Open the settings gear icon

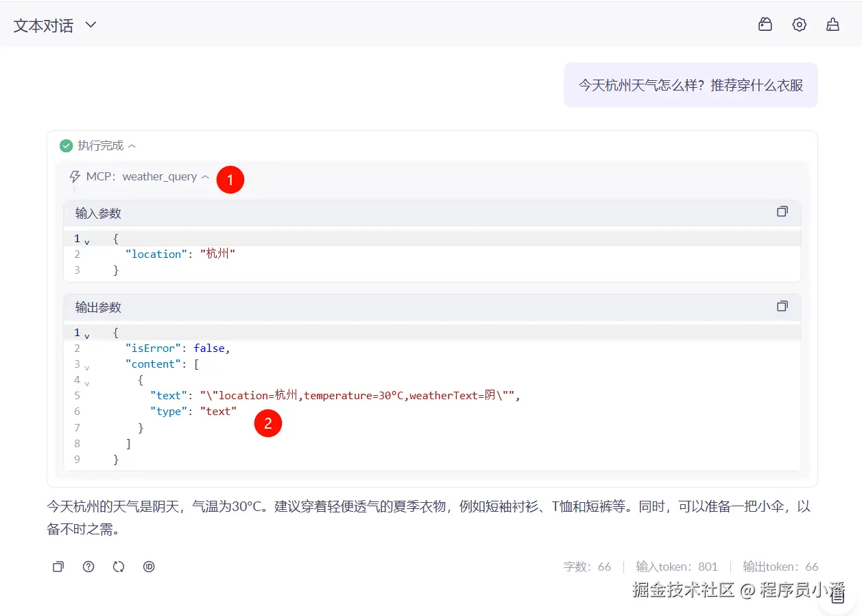coord(799,25)
